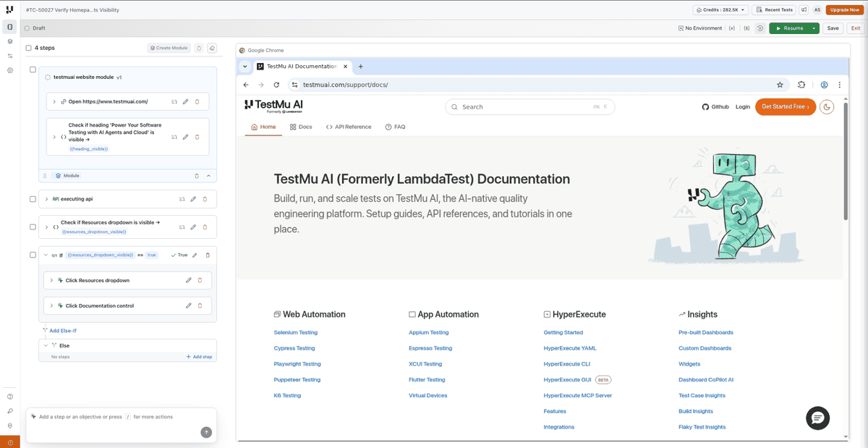Open a new Chrome tab
This screenshot has height=448, width=868.
(x=361, y=67)
